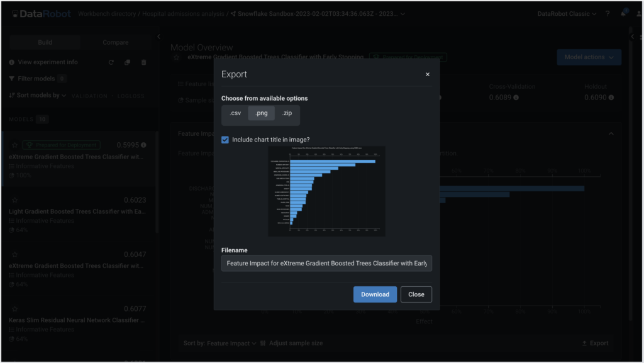Open the Sort models by dropdown

pyautogui.click(x=37, y=95)
